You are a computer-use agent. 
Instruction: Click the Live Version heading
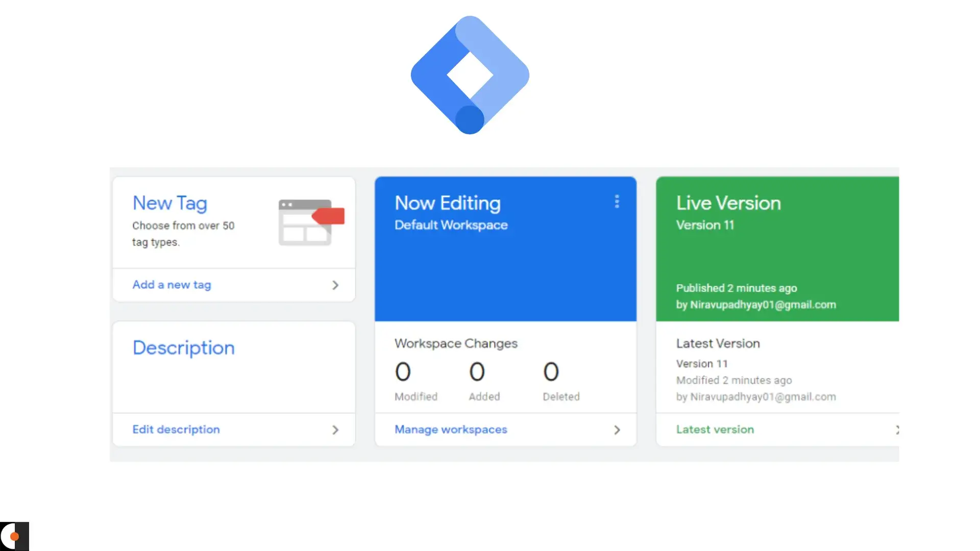coord(728,203)
